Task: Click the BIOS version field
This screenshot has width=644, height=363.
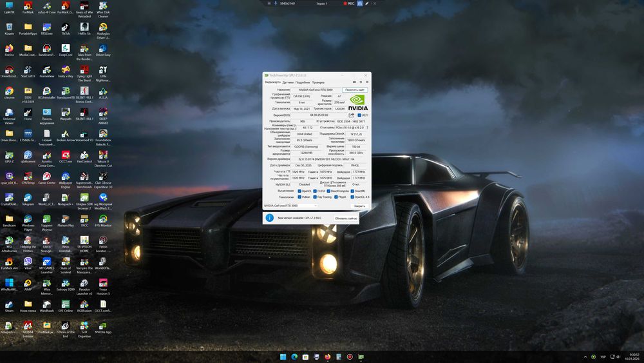Action: (x=319, y=115)
